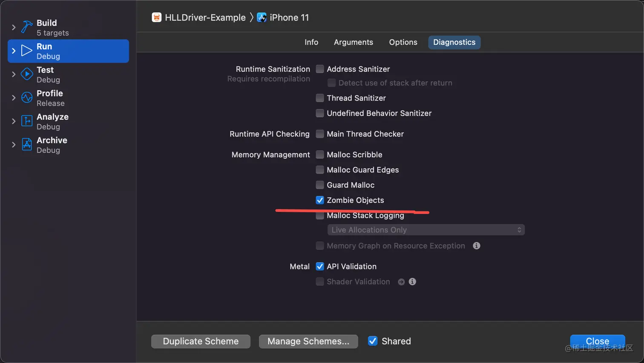Image resolution: width=644 pixels, height=363 pixels.
Task: Uncheck the Shared checkbox
Action: click(373, 341)
